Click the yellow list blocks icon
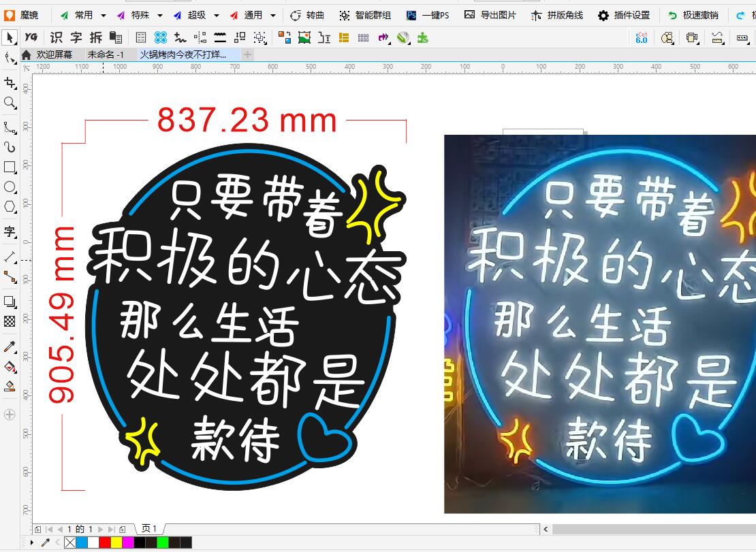756x552 pixels. click(x=344, y=37)
